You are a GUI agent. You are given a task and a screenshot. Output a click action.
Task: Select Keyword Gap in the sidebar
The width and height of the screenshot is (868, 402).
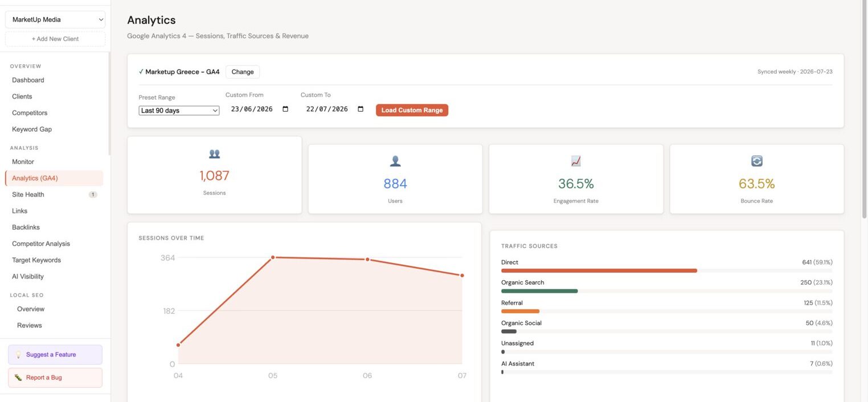click(32, 129)
